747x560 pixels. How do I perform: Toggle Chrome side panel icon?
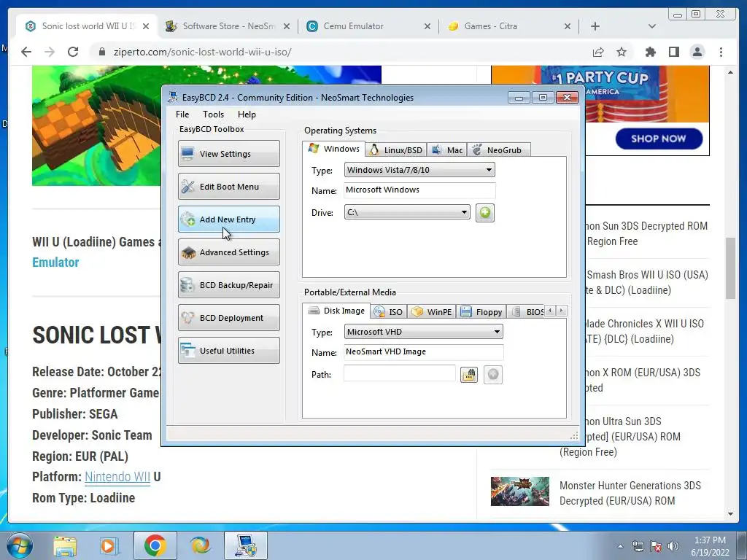[x=673, y=52]
